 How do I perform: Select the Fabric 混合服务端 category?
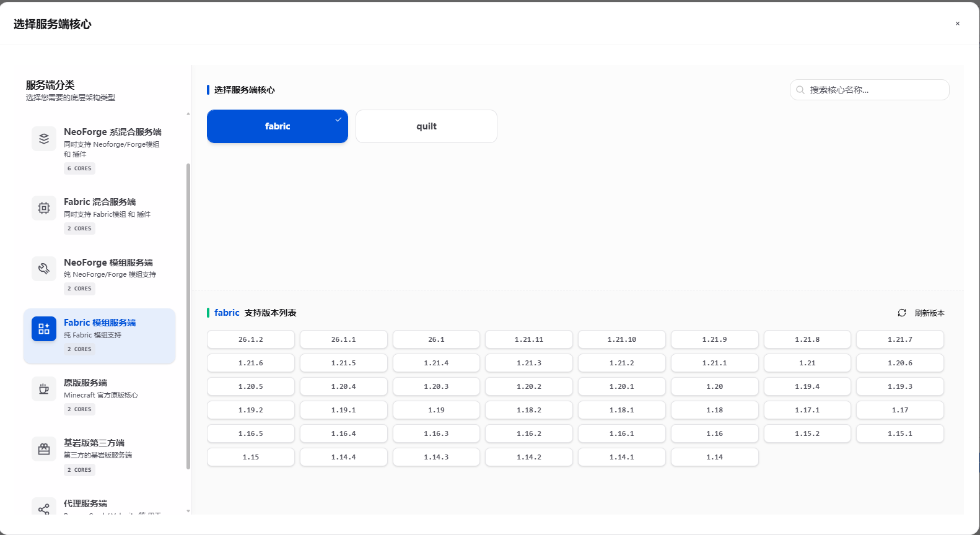coord(99,214)
